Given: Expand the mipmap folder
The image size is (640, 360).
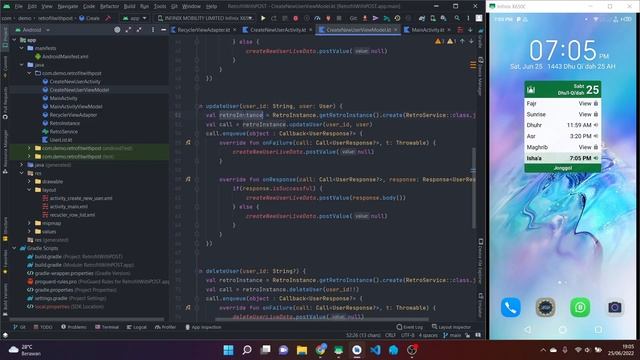Looking at the screenshot, I should pos(29,223).
